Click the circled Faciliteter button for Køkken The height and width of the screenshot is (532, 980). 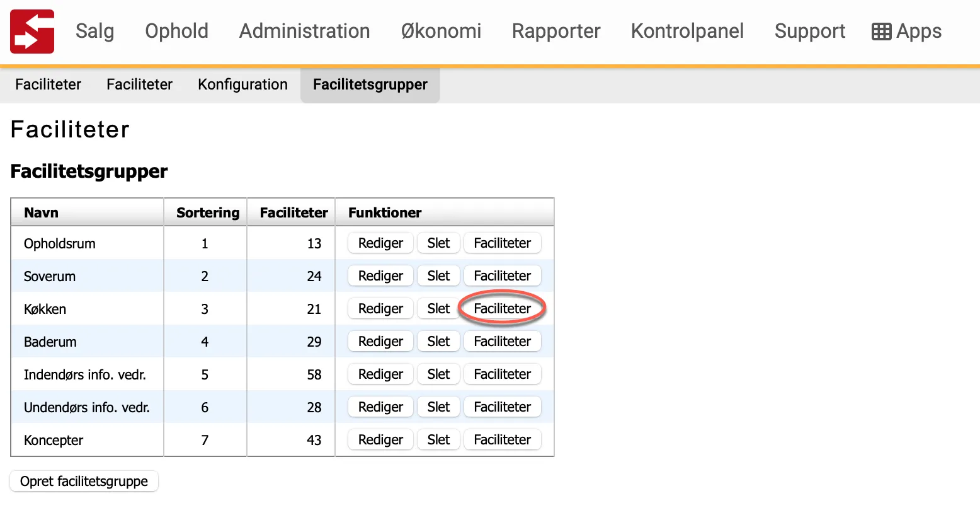(502, 308)
